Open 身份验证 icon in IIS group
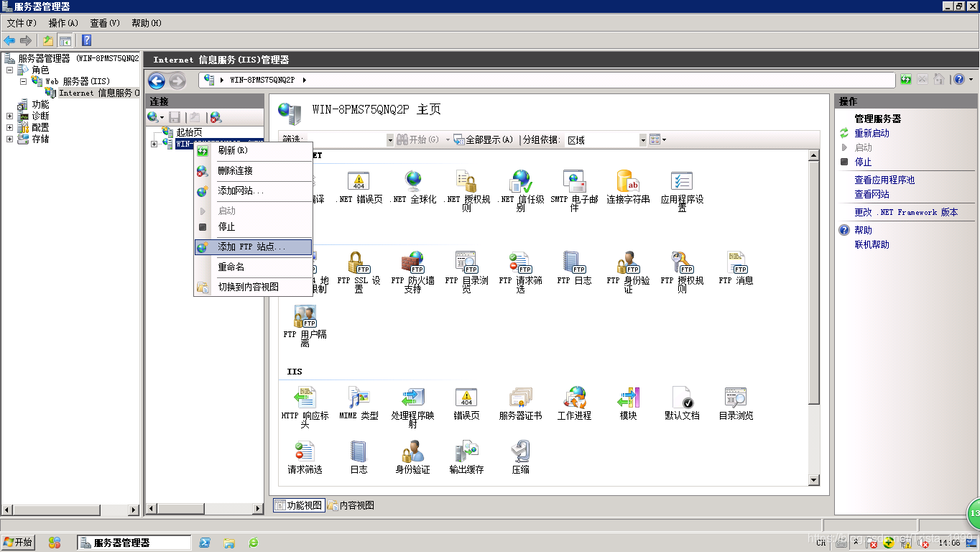980x552 pixels. 413,451
